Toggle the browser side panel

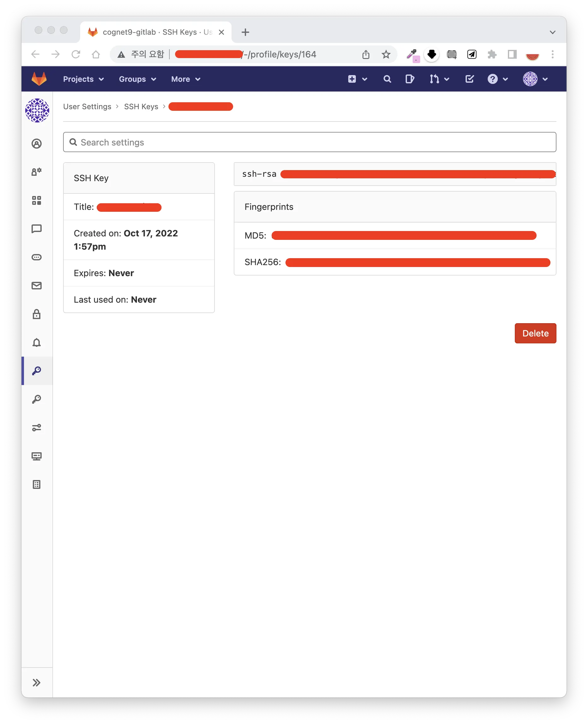click(512, 54)
